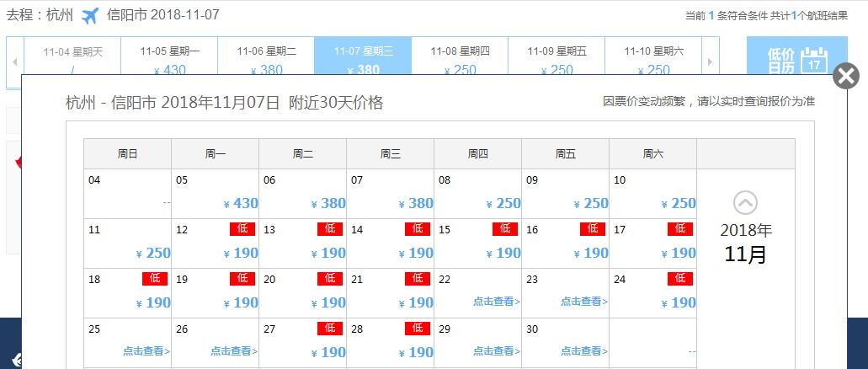Click the 去程：杭州 route heading
This screenshot has width=868, height=369.
coord(40,15)
